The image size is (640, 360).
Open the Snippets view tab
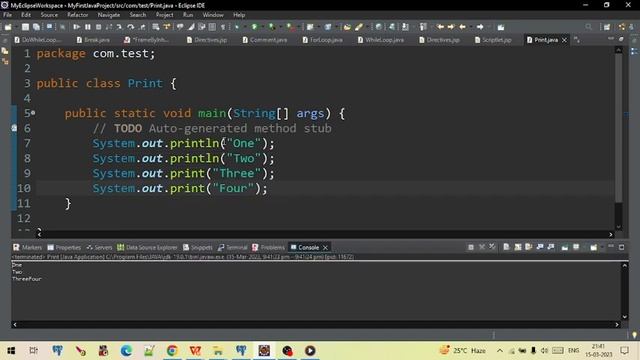(x=198, y=247)
